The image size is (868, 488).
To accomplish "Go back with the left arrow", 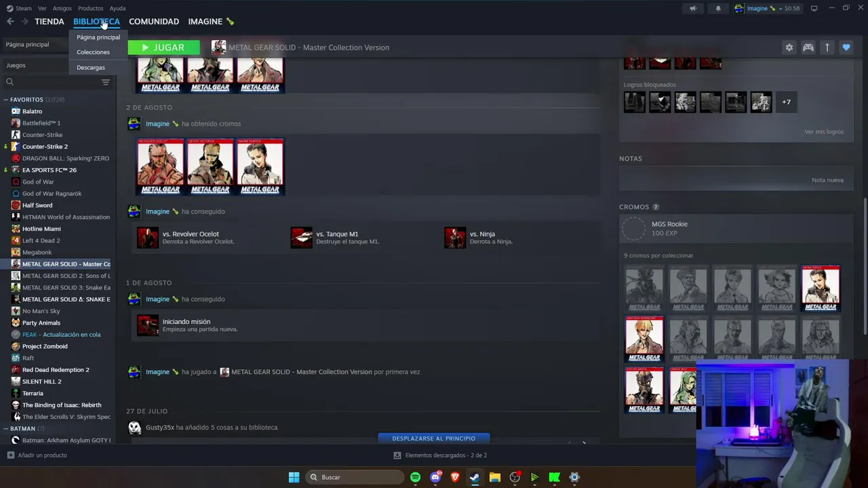I will click(10, 22).
